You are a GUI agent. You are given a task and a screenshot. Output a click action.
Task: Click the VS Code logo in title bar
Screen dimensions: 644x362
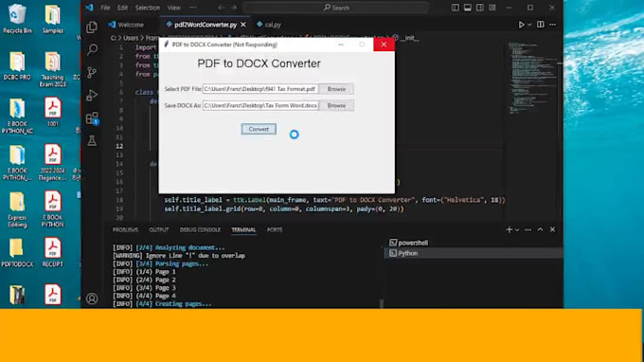pyautogui.click(x=89, y=8)
